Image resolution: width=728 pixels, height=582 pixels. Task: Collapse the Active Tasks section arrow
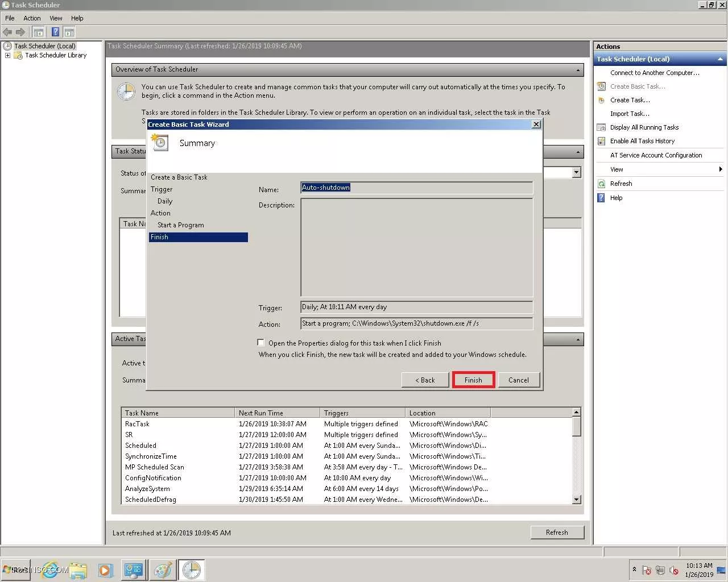(578, 339)
